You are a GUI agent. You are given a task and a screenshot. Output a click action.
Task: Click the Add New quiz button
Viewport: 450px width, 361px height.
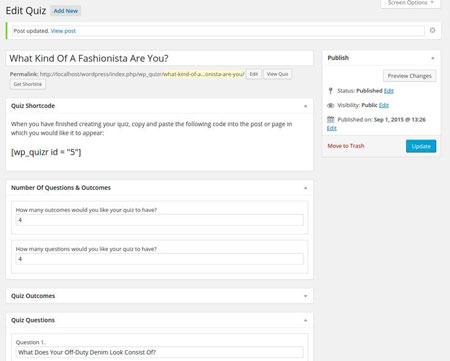coord(66,11)
